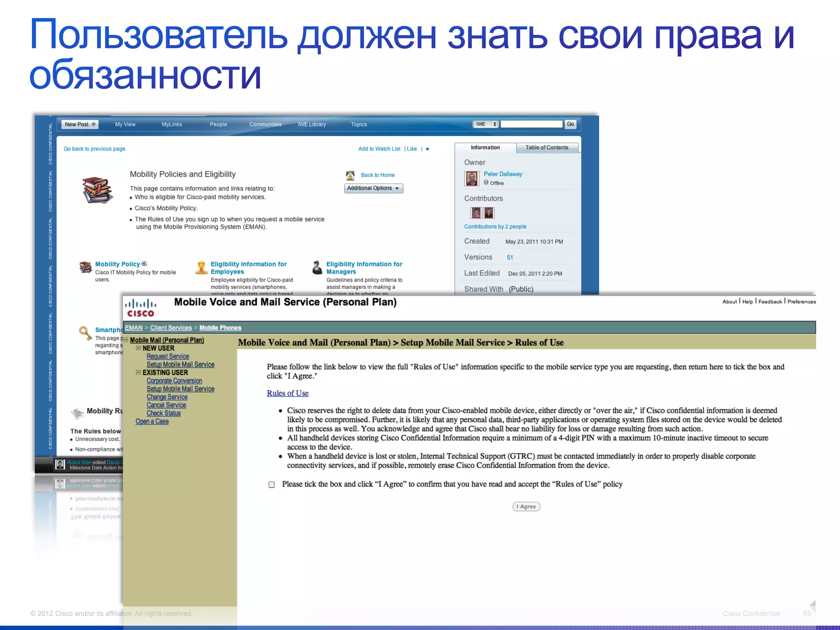Click the Open a Case link
Viewport: 840px width, 630px height.
152,422
